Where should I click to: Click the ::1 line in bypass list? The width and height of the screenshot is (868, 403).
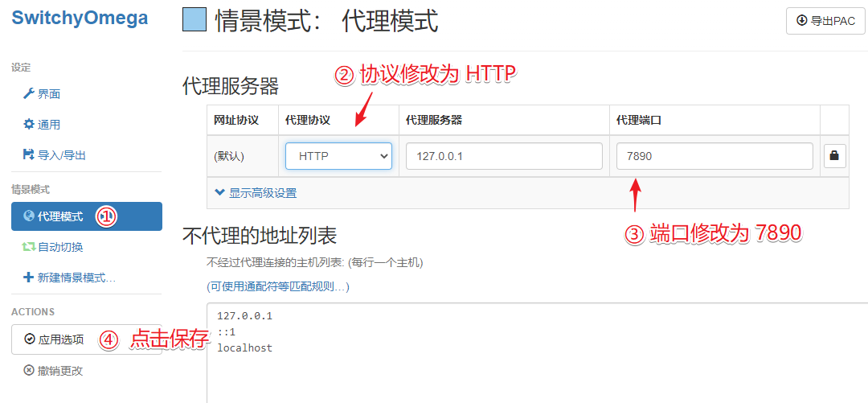pos(227,332)
